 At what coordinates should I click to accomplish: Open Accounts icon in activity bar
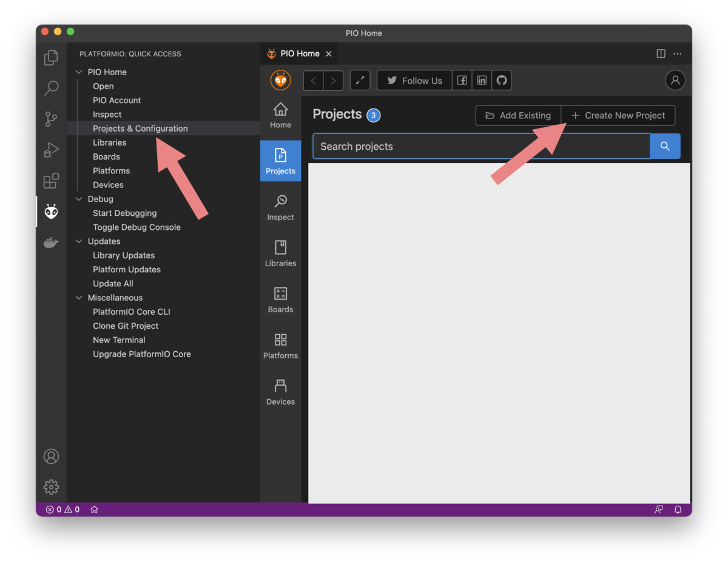[51, 456]
